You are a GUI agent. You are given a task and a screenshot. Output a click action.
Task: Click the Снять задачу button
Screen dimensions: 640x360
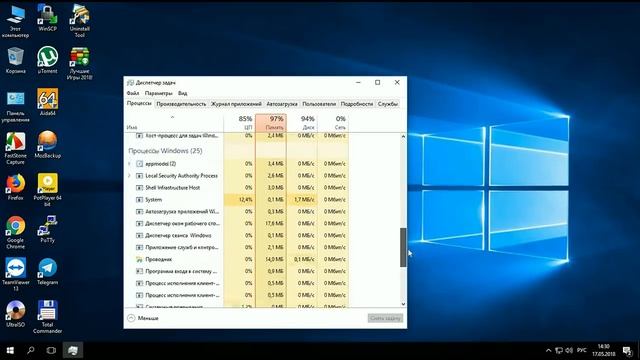click(385, 318)
